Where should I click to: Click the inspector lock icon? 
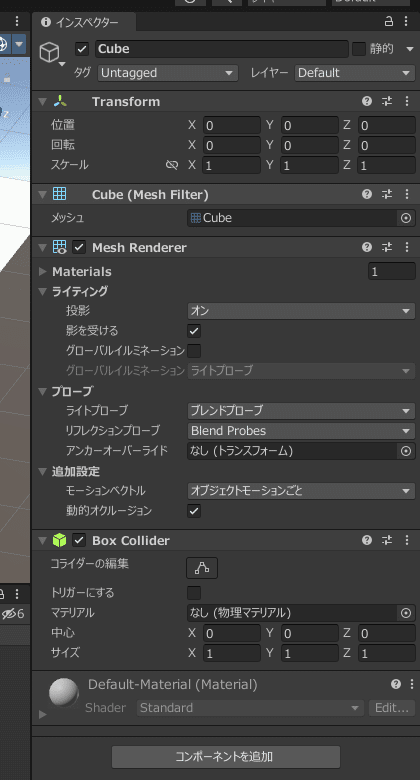click(389, 21)
